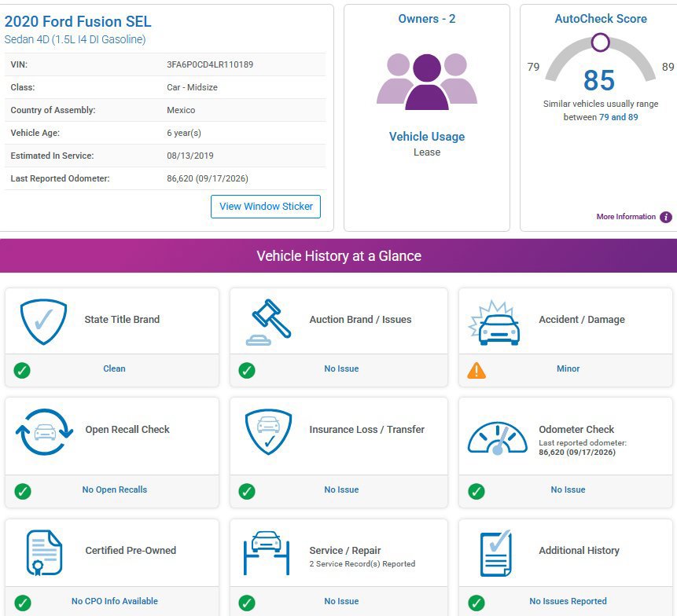Click the Additional History label
The image size is (677, 616).
[579, 551]
